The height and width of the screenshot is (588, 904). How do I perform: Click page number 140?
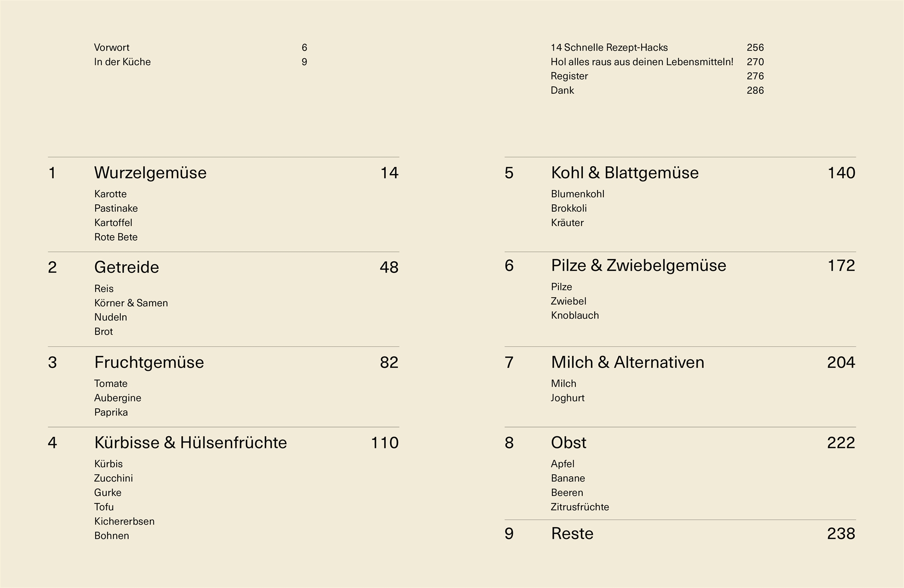pos(841,173)
